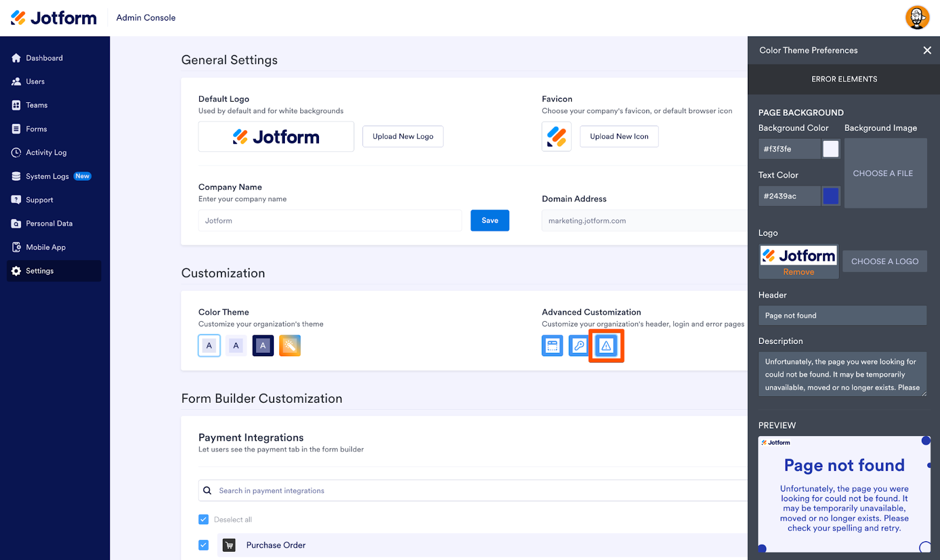Screen dimensions: 940x560
Task: Open the login page customization icon
Action: tap(579, 346)
